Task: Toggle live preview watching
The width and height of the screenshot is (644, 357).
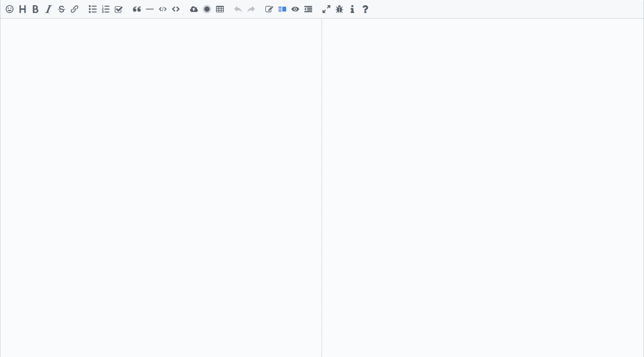Action: coord(282,9)
